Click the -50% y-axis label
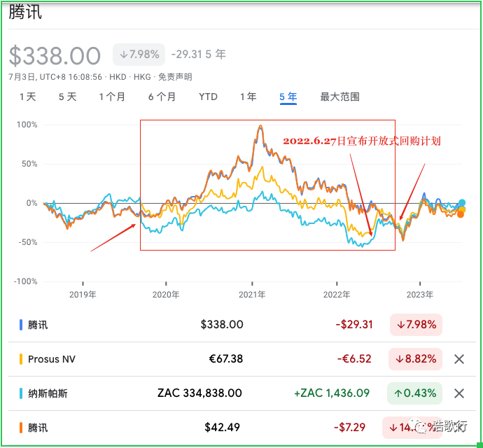 (28, 242)
